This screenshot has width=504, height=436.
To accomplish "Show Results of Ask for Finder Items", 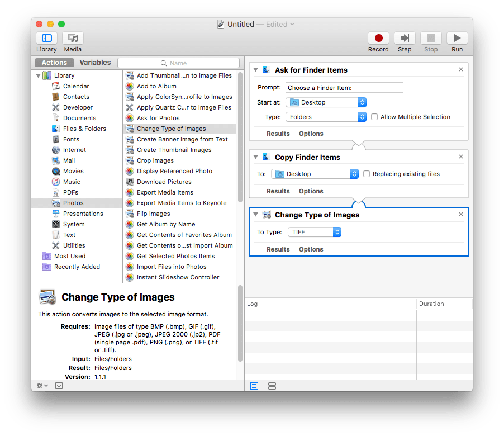I will click(x=278, y=134).
